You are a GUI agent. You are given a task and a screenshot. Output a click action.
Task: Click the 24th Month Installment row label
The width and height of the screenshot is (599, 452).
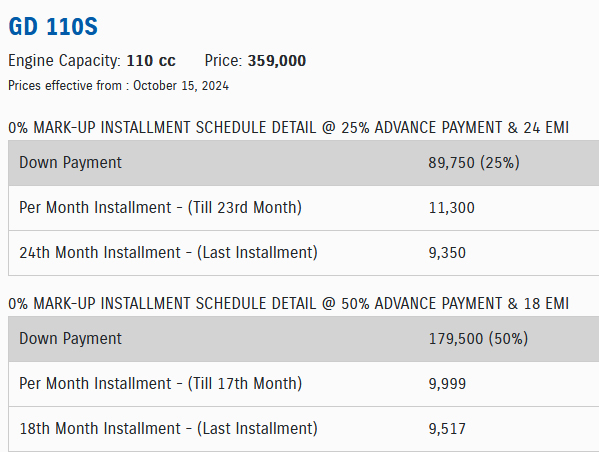(x=168, y=253)
